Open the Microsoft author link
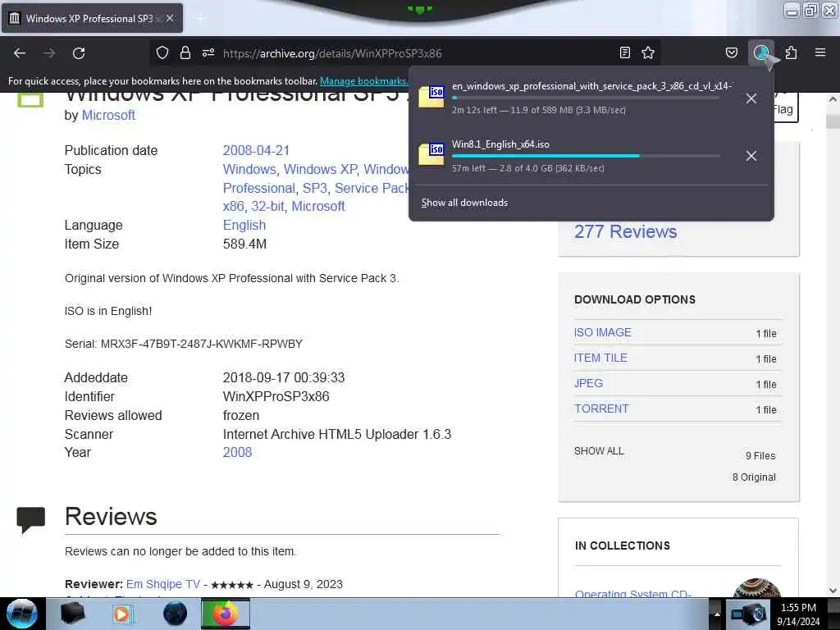The height and width of the screenshot is (630, 840). [108, 115]
